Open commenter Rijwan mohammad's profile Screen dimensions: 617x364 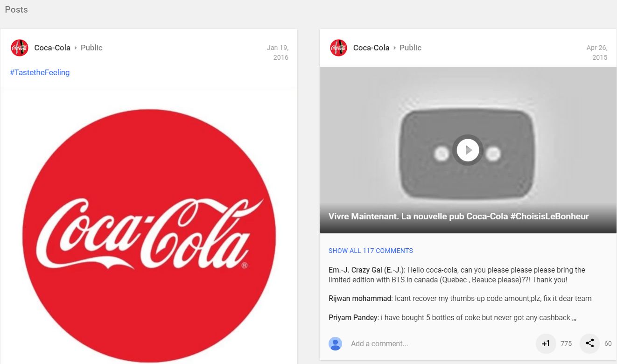coord(360,298)
